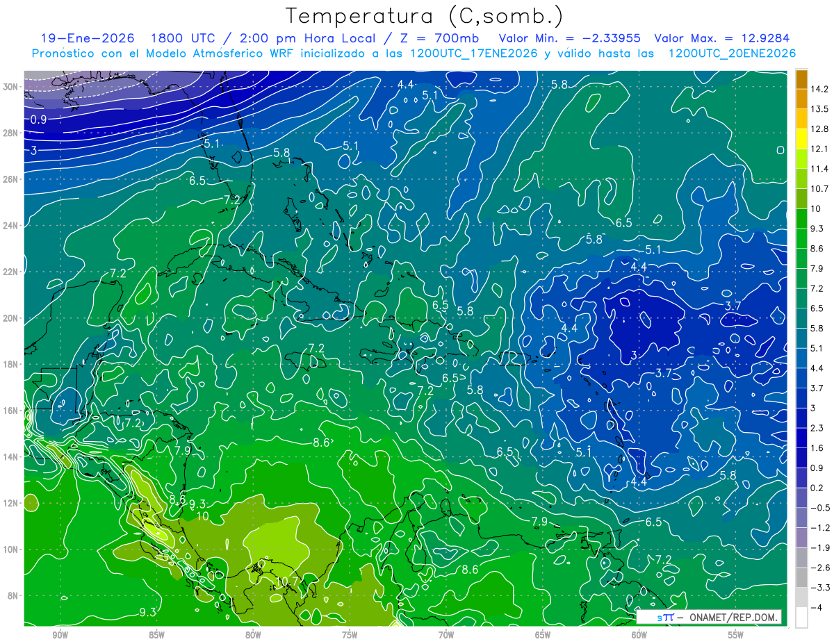Viewport: 834px width, 644px height.
Task: Click the '12N' latitude axis label
Action: [x=10, y=502]
